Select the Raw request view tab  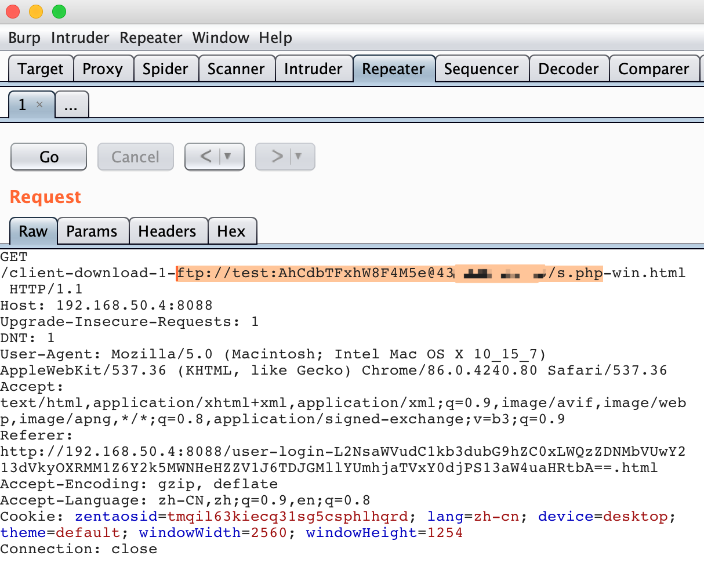tap(33, 231)
